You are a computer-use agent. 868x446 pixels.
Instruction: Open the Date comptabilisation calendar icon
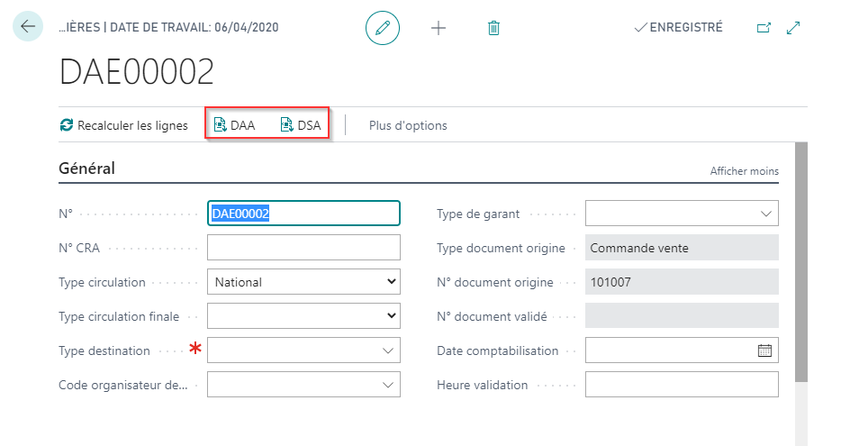[764, 350]
